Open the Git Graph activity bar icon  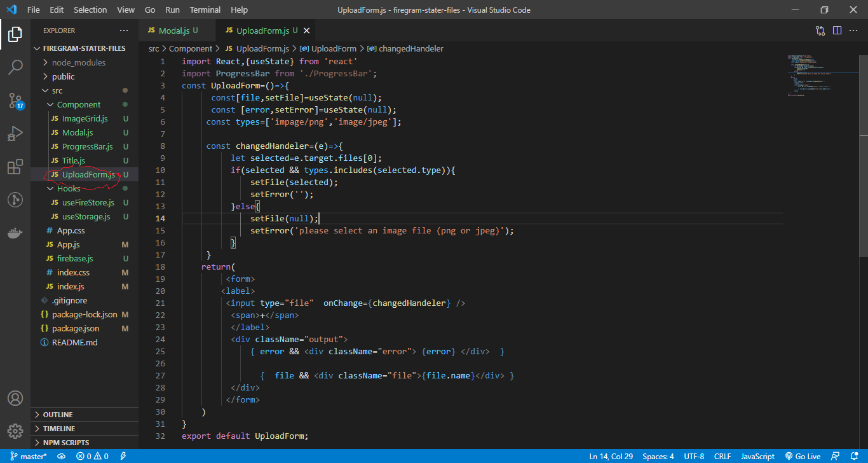tap(15, 200)
